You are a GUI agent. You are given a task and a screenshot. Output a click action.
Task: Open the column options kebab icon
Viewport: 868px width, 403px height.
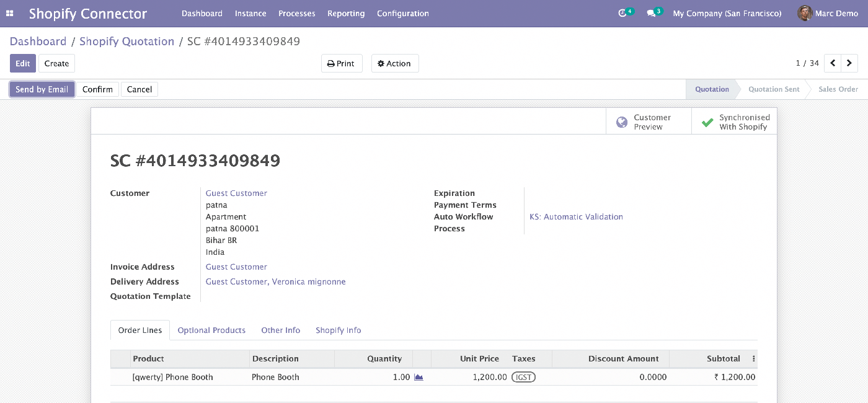click(754, 358)
